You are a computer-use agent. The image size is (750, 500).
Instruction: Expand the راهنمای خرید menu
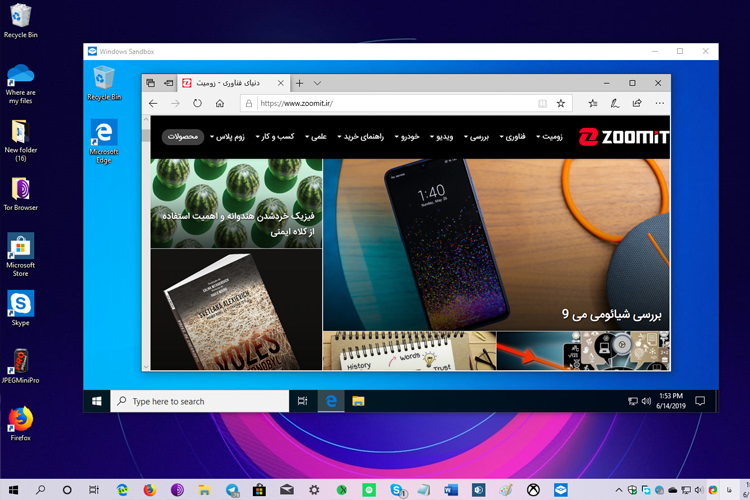361,137
